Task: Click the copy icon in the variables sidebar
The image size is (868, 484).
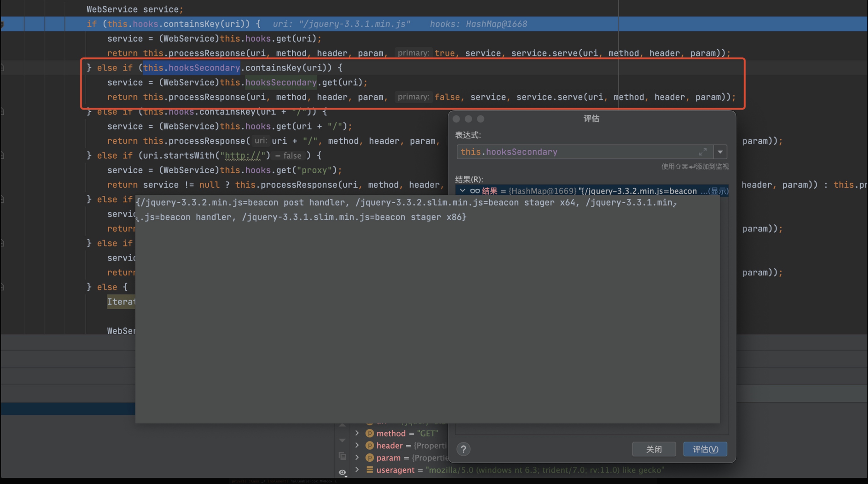Action: pyautogui.click(x=342, y=456)
